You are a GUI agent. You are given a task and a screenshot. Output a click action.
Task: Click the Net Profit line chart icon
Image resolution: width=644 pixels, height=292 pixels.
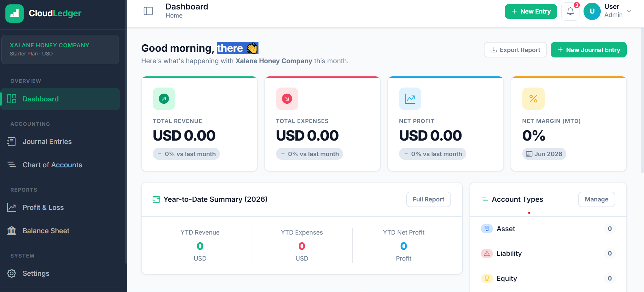point(410,99)
